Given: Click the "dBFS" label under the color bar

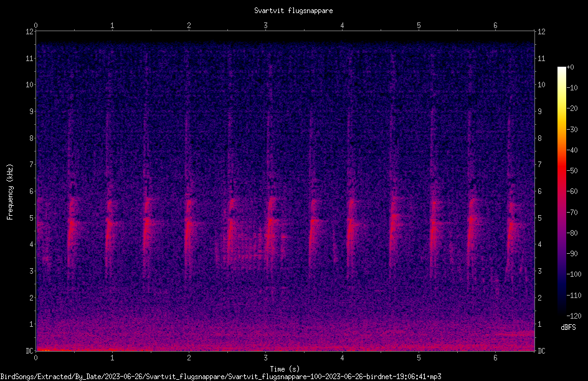Looking at the screenshot, I should (x=568, y=327).
